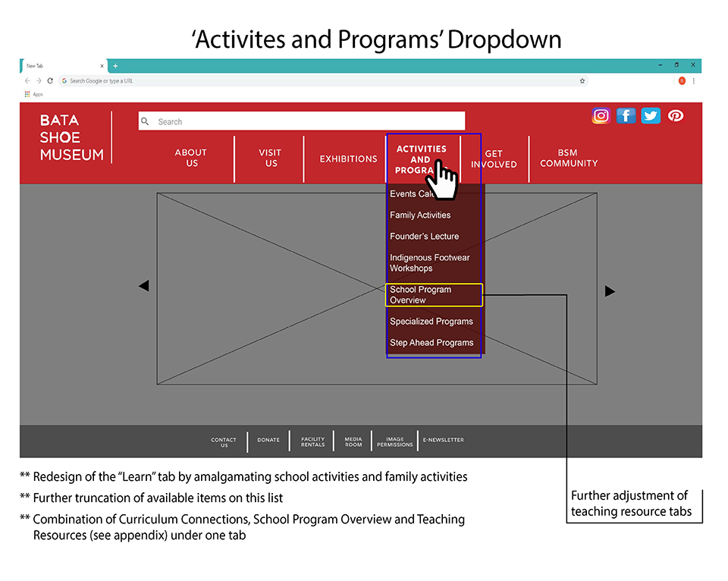Open the Exhibitions menu
728x581 pixels.
pyautogui.click(x=348, y=159)
